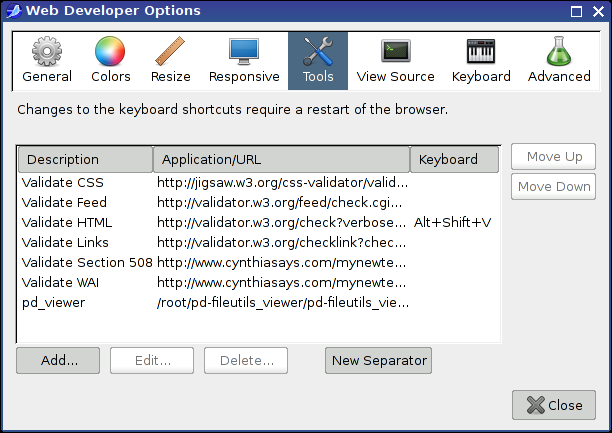Close the options dialog with Close button

pos(554,405)
